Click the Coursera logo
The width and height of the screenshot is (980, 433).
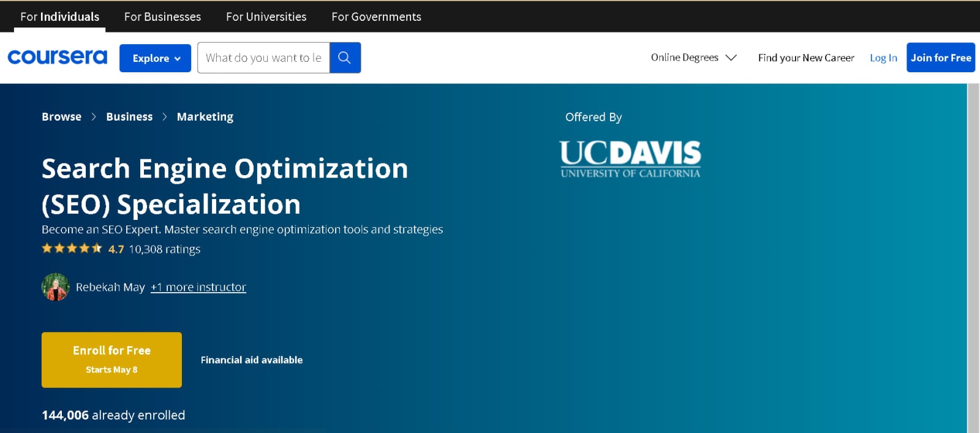(57, 57)
